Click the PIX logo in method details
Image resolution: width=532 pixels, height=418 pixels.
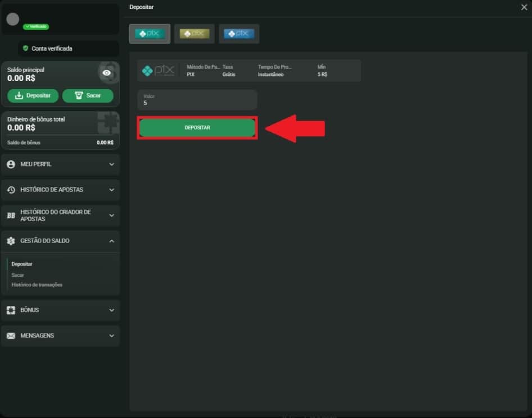[158, 71]
